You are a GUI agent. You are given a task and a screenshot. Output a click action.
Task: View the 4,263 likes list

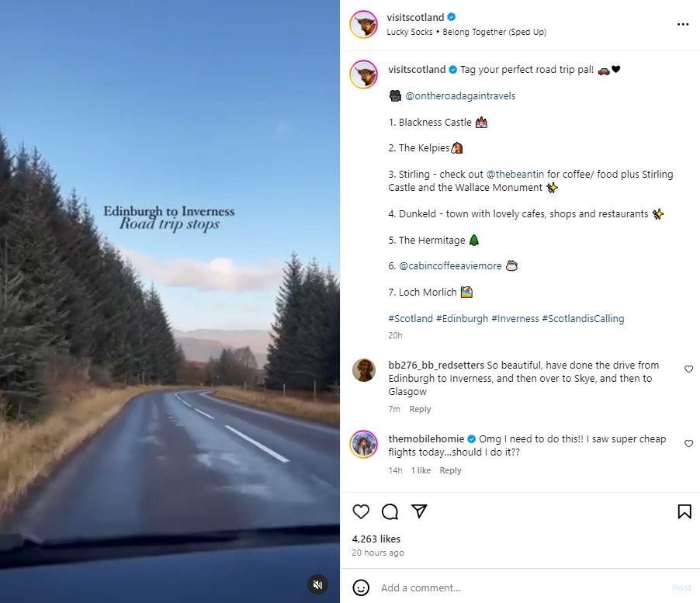pos(376,539)
